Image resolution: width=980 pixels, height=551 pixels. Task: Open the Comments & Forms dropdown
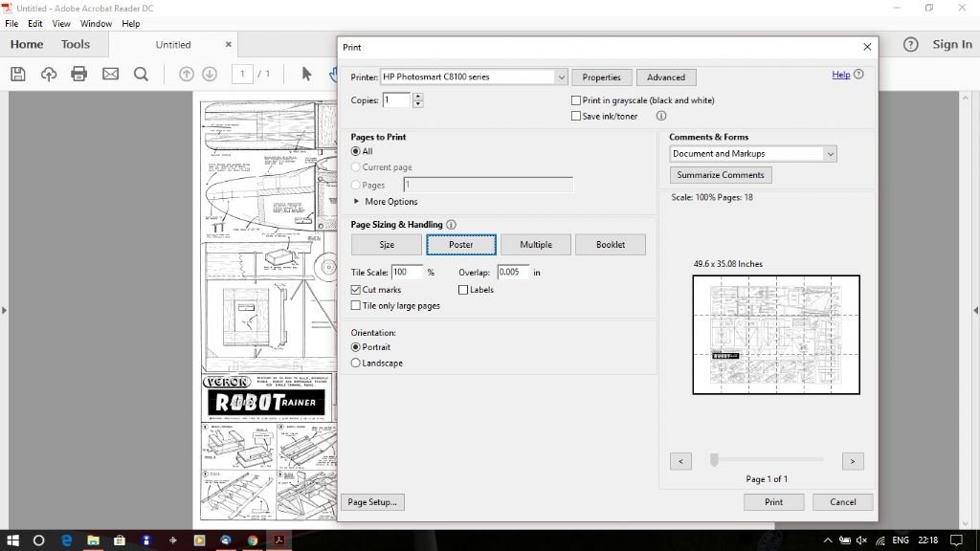click(x=831, y=153)
